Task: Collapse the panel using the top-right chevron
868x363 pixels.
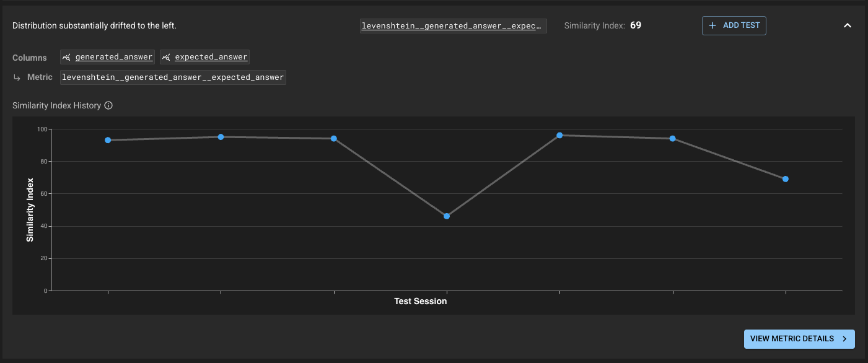Action: point(848,25)
